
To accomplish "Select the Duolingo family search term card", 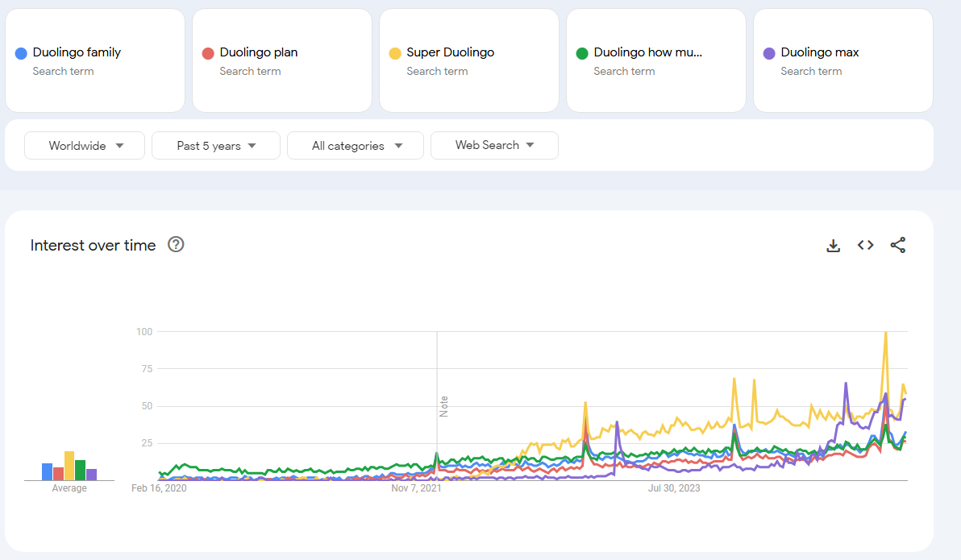I will (x=95, y=60).
